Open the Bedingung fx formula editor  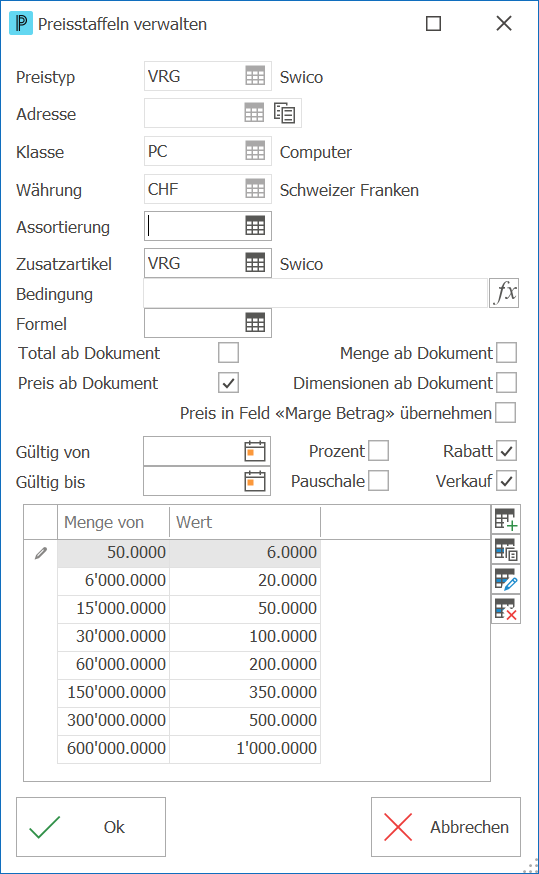coord(504,293)
